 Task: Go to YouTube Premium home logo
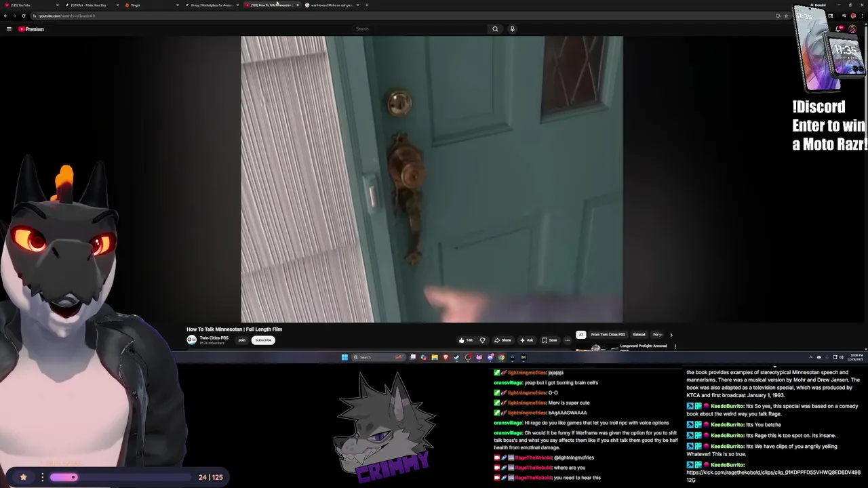(31, 29)
